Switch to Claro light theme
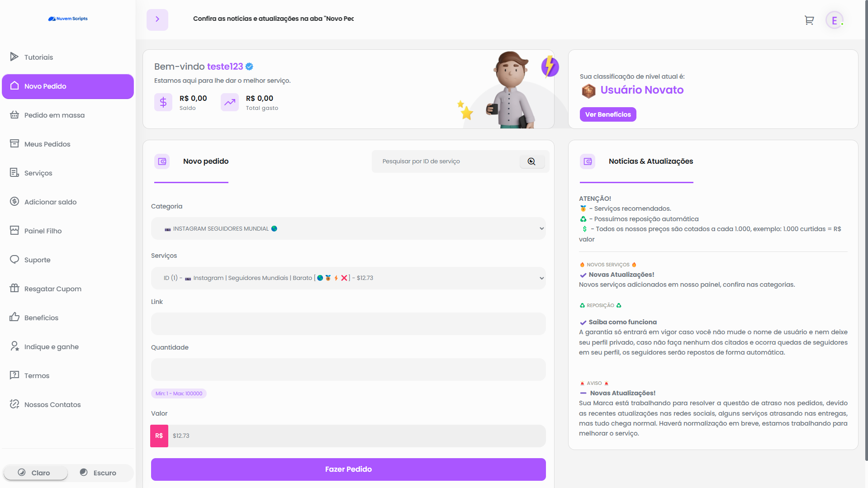The width and height of the screenshot is (868, 488). 35,473
